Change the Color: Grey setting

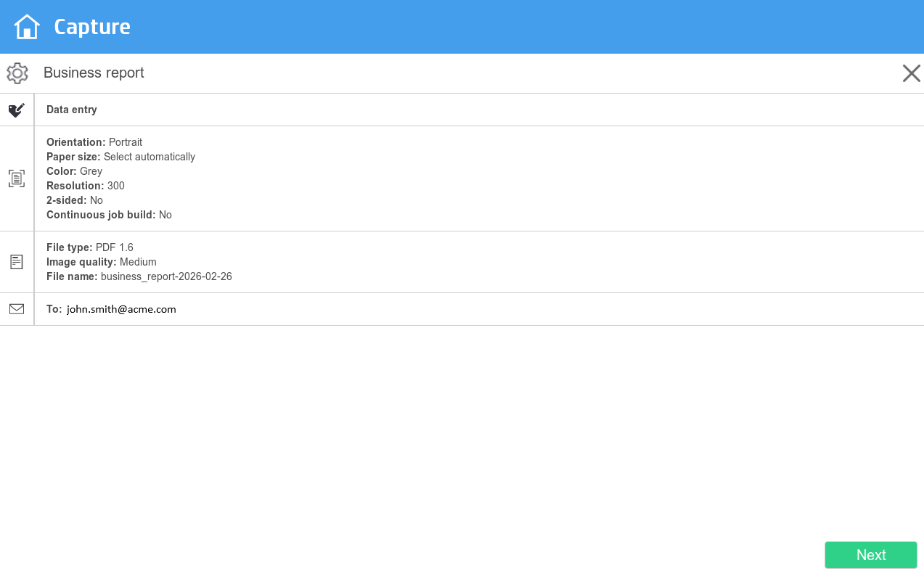[74, 171]
